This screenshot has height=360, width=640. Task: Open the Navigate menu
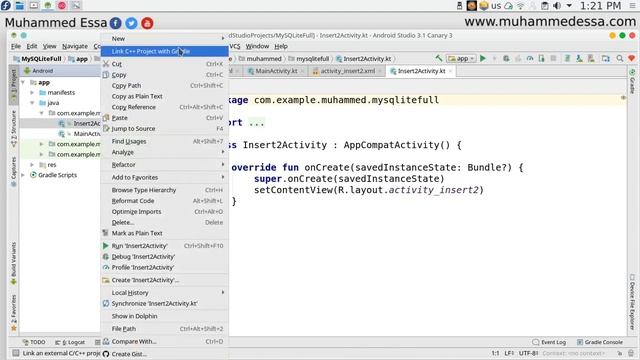pos(75,46)
